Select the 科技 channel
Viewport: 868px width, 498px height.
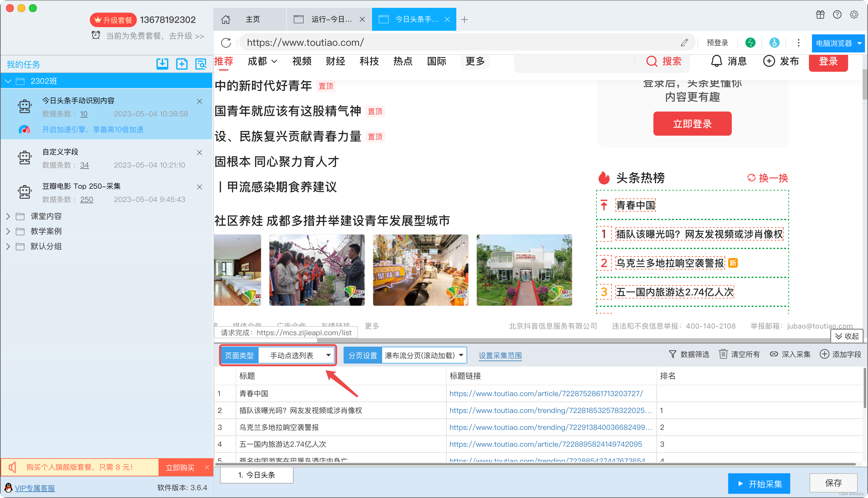tap(369, 61)
